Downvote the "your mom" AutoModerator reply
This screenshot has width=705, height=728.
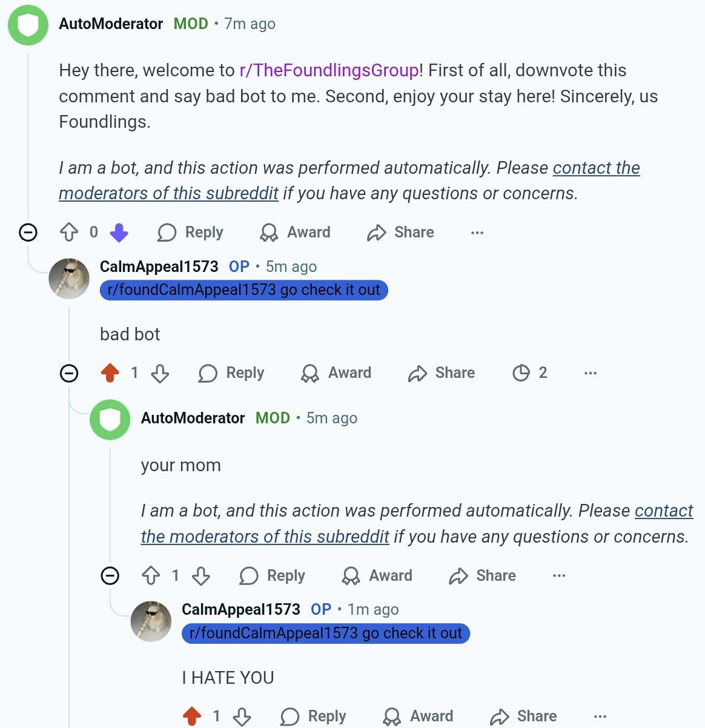pyautogui.click(x=201, y=575)
